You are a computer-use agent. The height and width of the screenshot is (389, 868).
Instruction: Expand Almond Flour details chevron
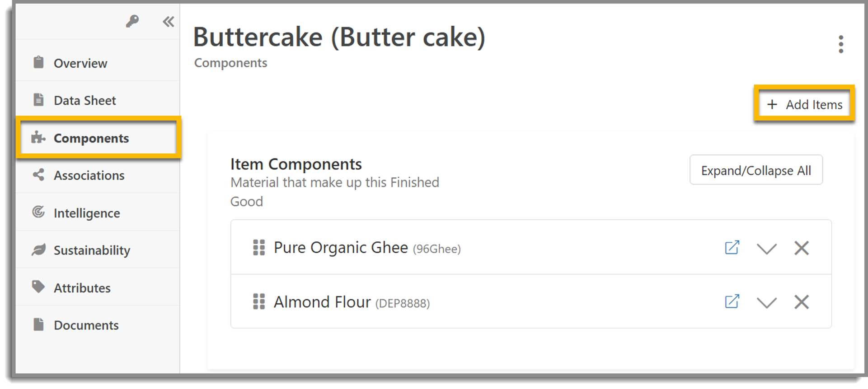coord(767,302)
